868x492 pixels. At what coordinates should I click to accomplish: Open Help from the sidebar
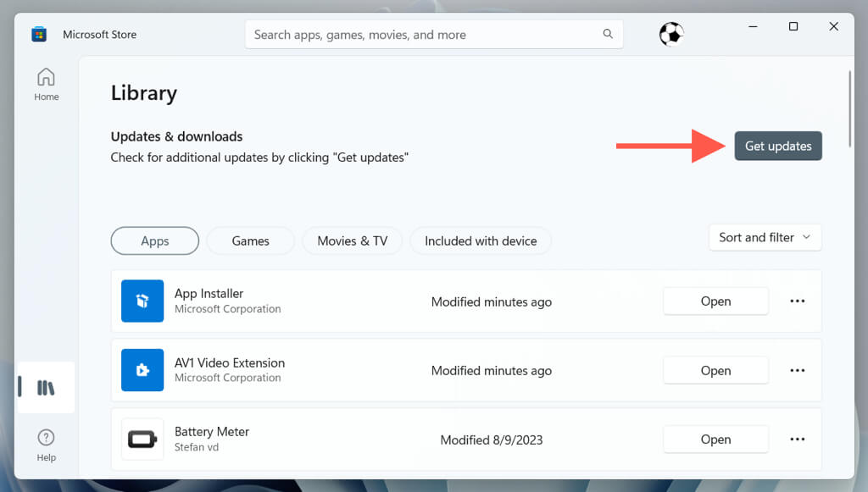tap(46, 445)
